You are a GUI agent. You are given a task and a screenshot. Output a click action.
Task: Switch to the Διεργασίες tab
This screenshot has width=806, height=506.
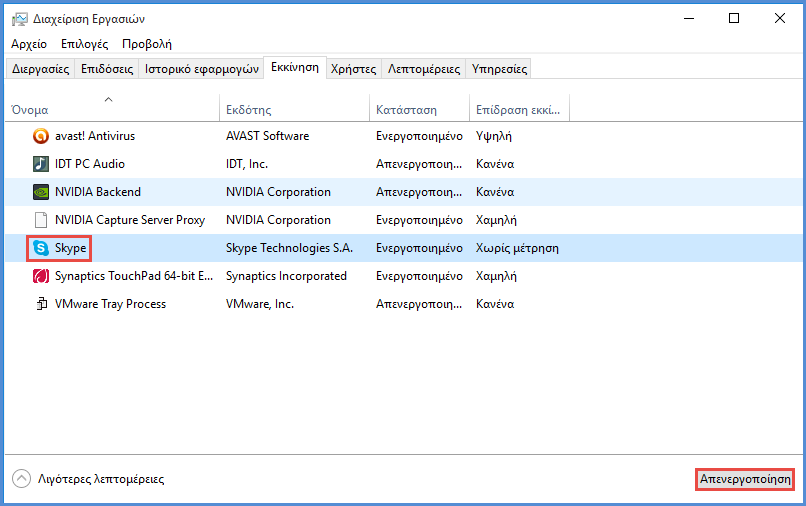tap(41, 69)
